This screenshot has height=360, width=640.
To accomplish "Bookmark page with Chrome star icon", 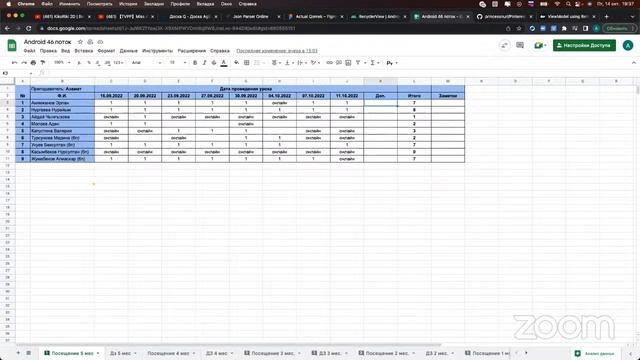I will 519,29.
